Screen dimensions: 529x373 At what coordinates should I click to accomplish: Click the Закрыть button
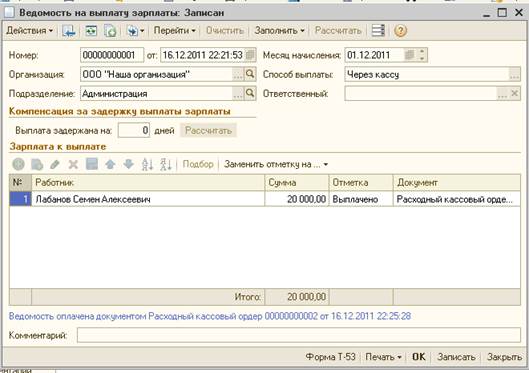(504, 357)
